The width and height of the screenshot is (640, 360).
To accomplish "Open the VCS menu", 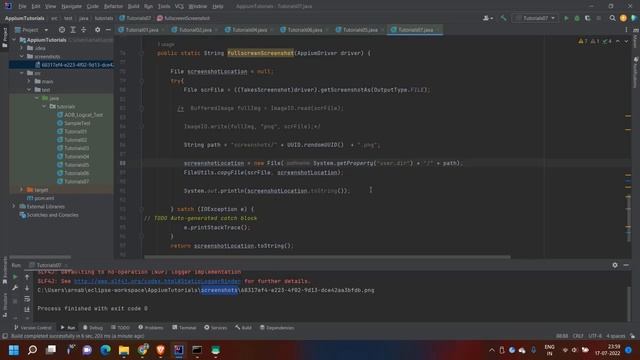I will [x=179, y=7].
